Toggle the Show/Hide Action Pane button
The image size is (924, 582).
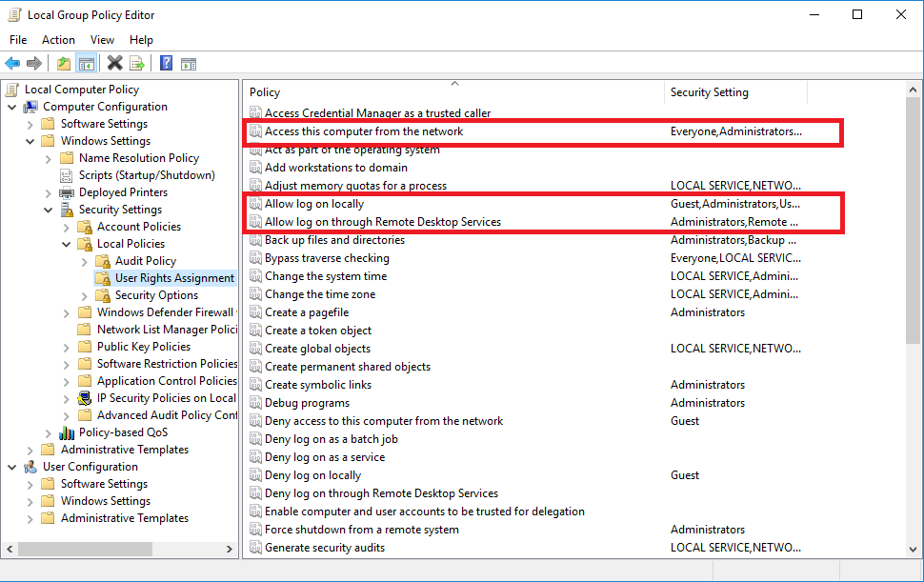[x=189, y=64]
